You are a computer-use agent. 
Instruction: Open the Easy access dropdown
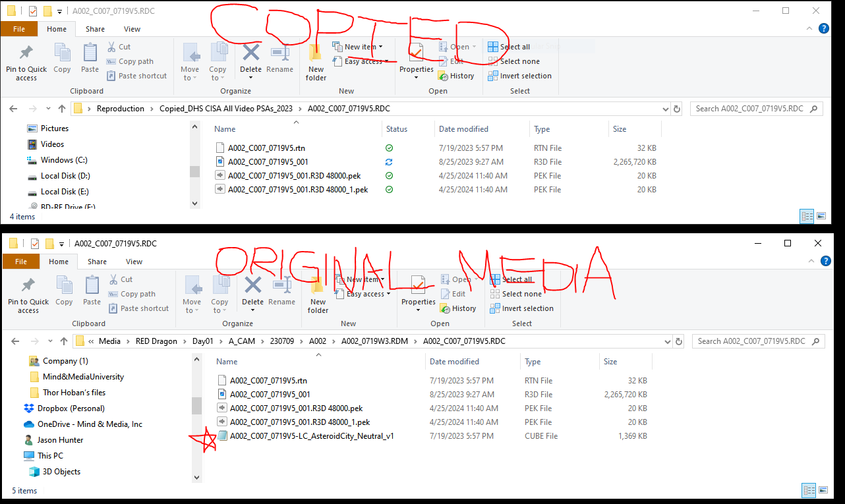[362, 61]
